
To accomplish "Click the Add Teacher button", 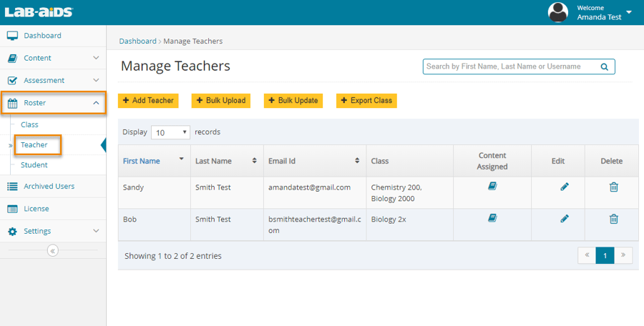I will [147, 101].
